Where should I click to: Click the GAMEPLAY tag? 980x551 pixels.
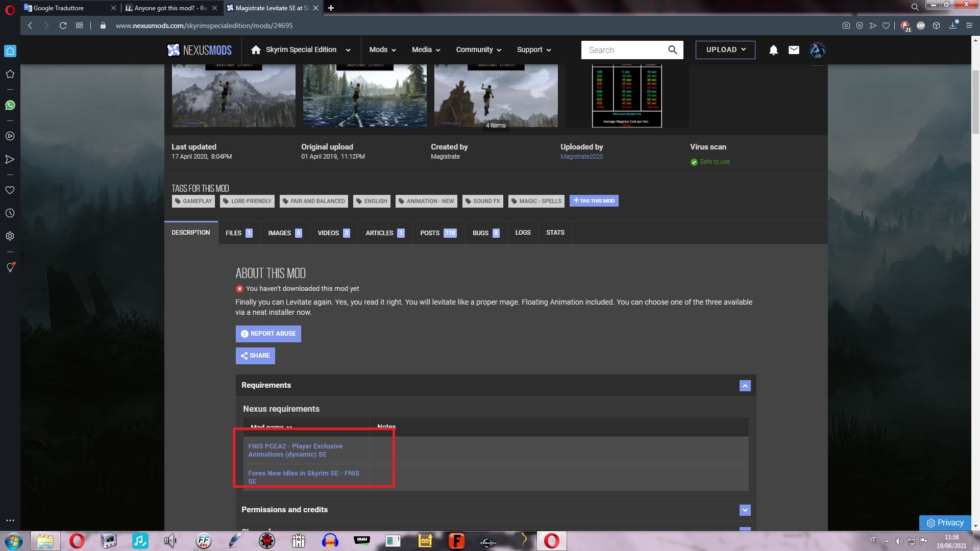pos(193,201)
